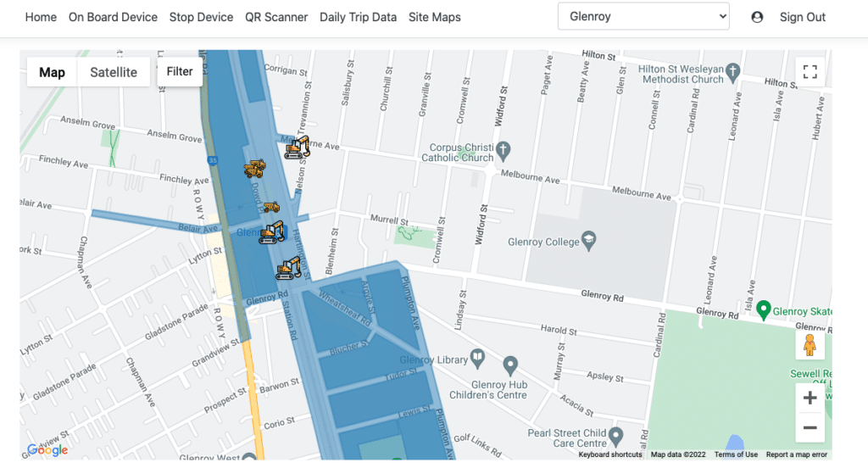Click the Prospect St label
Screen dimensions: 868x468
[225, 400]
